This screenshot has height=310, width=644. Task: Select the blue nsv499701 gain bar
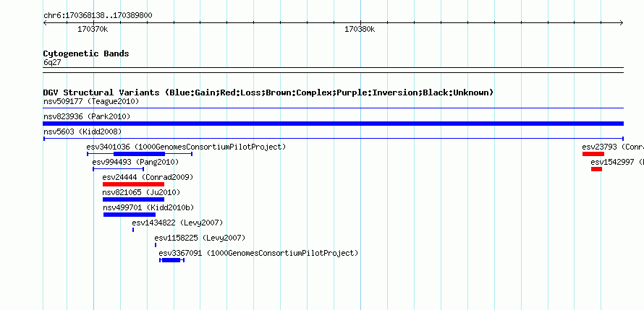(130, 215)
